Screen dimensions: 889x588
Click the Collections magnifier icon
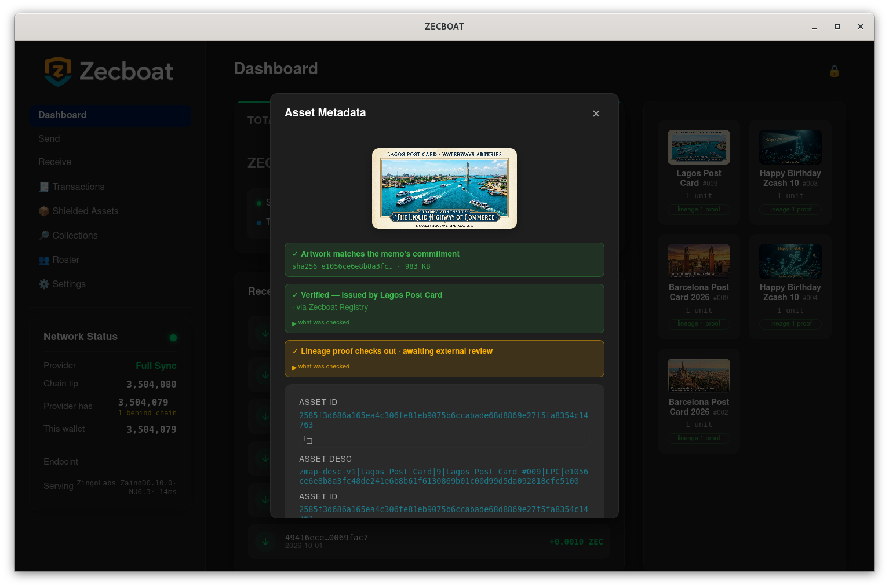pos(44,235)
